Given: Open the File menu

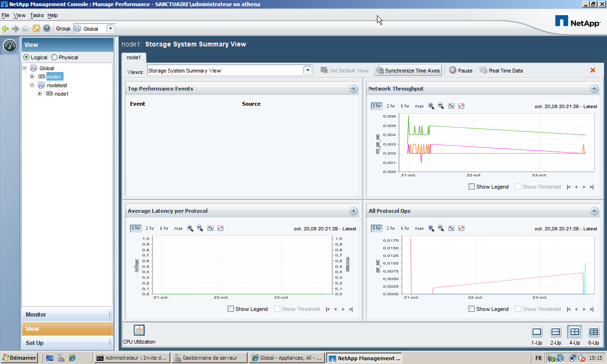Looking at the screenshot, I should coord(5,15).
